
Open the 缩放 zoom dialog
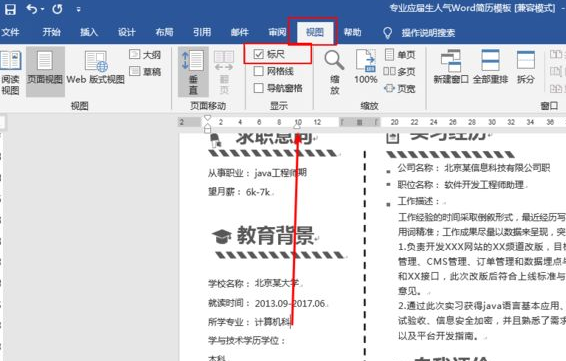pyautogui.click(x=334, y=71)
